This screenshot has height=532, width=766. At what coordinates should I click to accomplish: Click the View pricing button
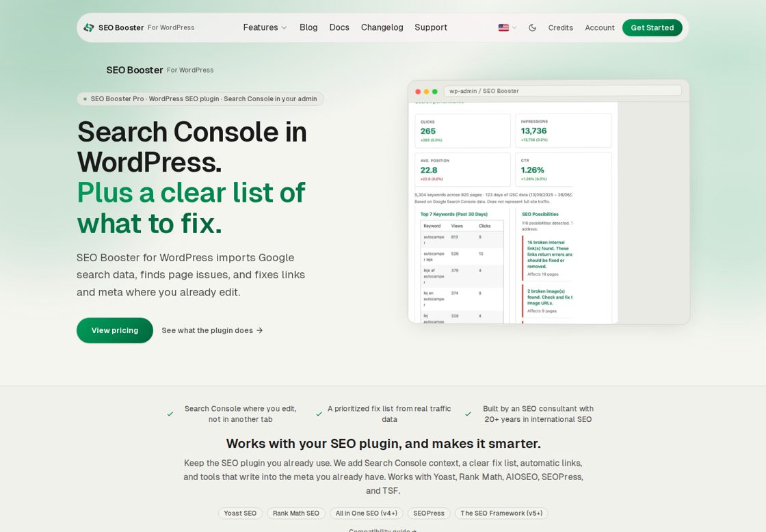[115, 330]
